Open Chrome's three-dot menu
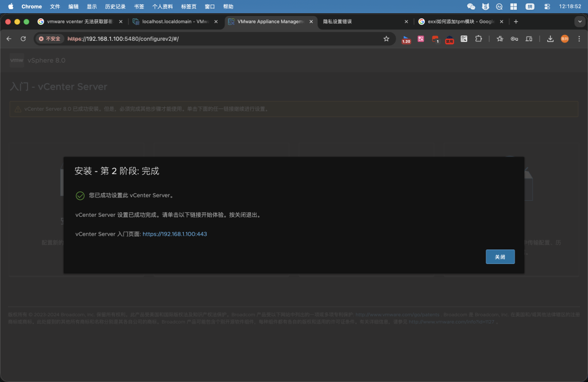The height and width of the screenshot is (382, 588). pyautogui.click(x=579, y=39)
